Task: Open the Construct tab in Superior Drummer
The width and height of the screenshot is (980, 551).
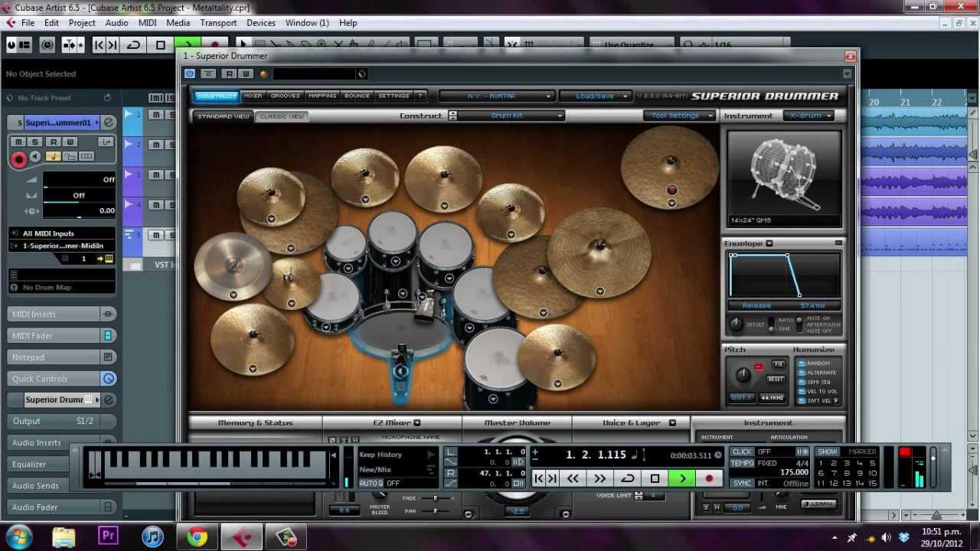Action: 216,96
